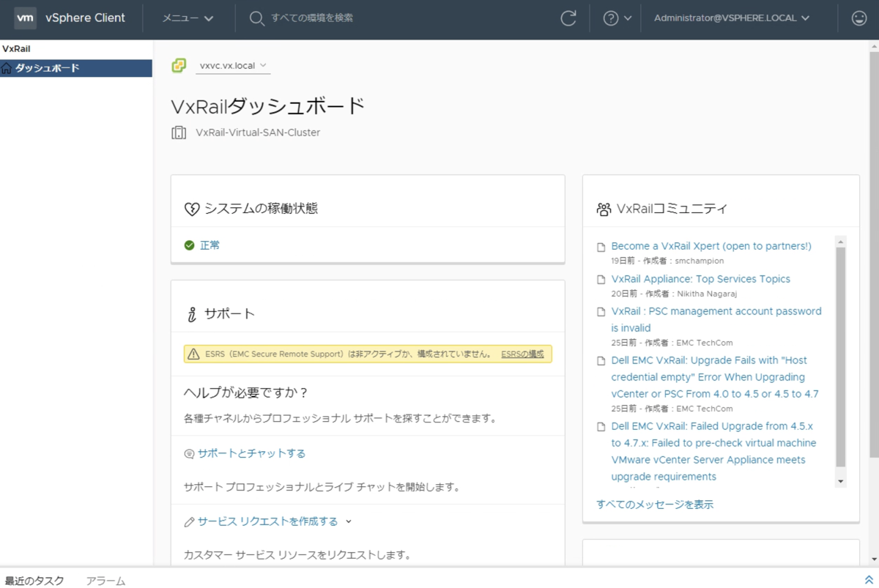Click the pencil icon for service request

190,522
